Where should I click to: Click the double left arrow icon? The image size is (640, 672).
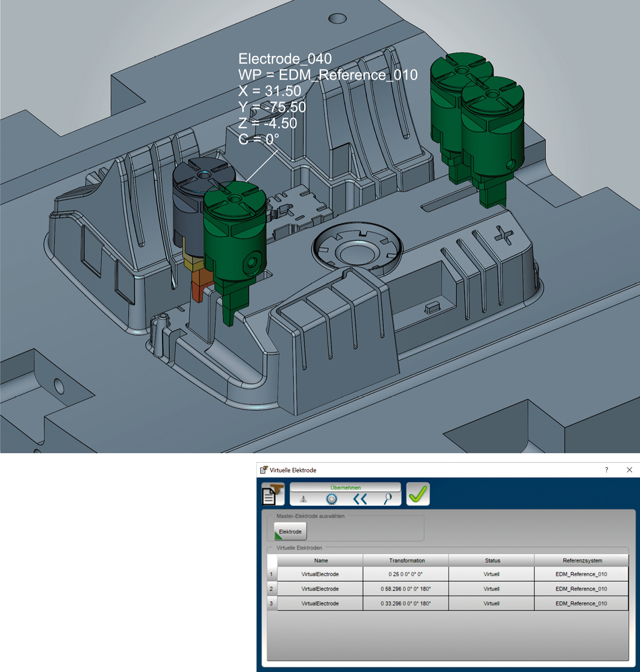(360, 499)
